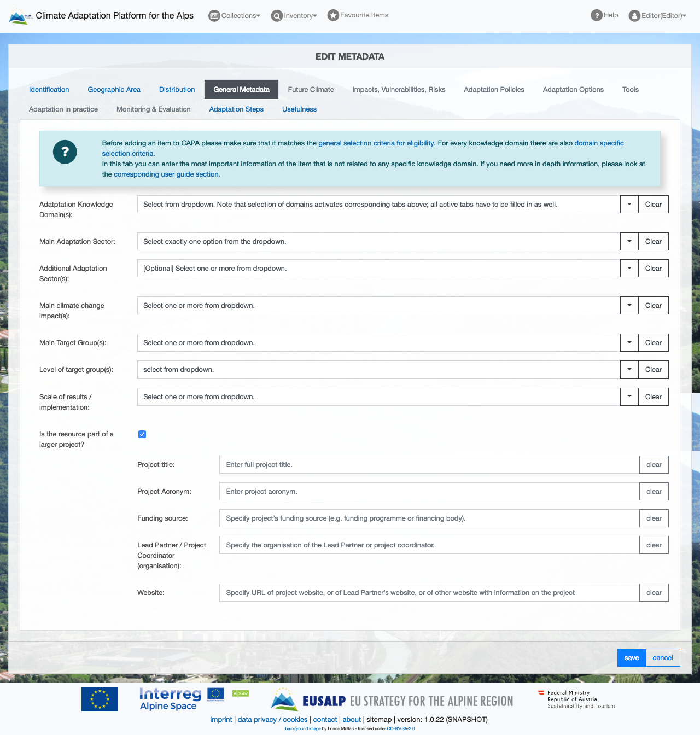
Task: Click the Interreg Alpine Space logo
Action: (x=170, y=698)
